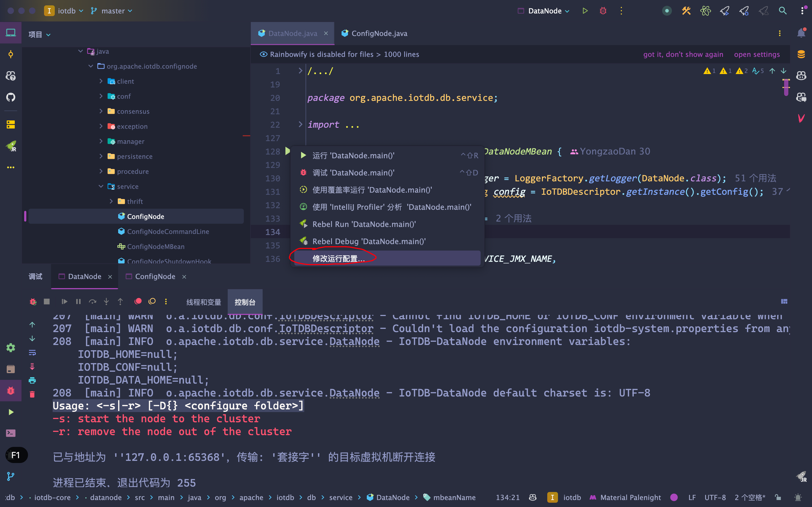
Task: Expand the consensus folder in project tree
Action: (x=101, y=111)
